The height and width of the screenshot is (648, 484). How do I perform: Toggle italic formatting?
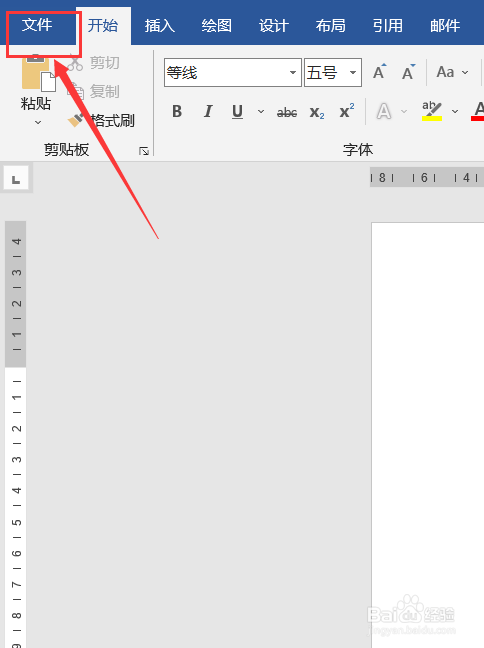click(x=208, y=111)
